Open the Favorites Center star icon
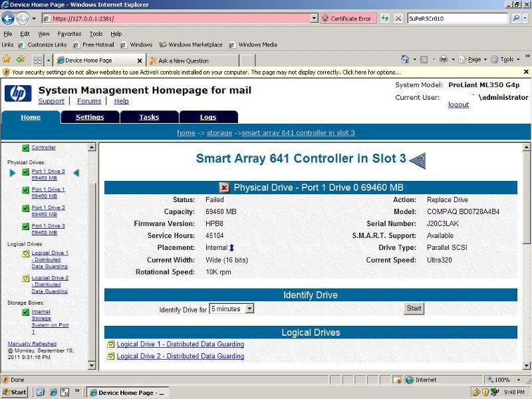 point(7,59)
